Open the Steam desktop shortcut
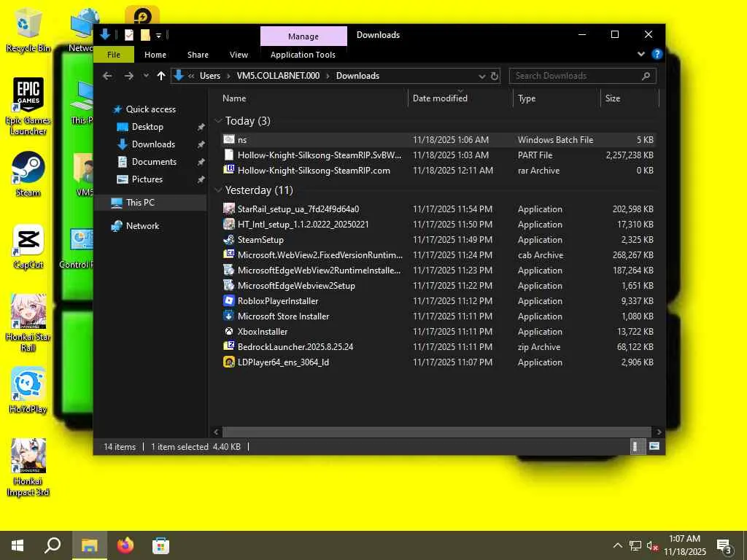747x560 pixels. click(28, 174)
